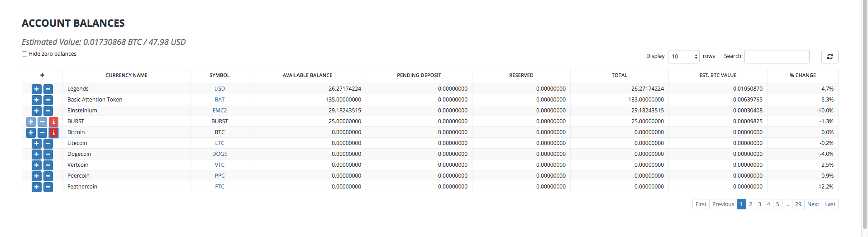The image size is (868, 237).
Task: Click the deposit plus icon for Legends
Action: (37, 89)
